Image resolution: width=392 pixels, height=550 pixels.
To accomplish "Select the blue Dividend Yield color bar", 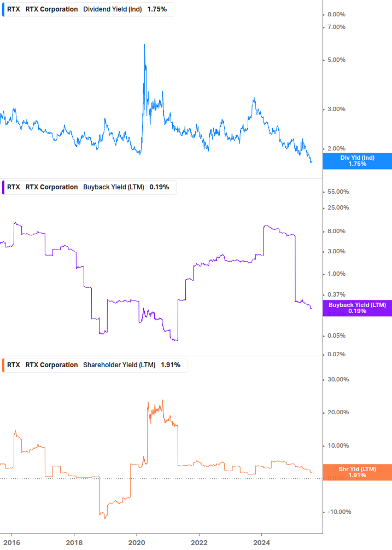I will pyautogui.click(x=3, y=9).
